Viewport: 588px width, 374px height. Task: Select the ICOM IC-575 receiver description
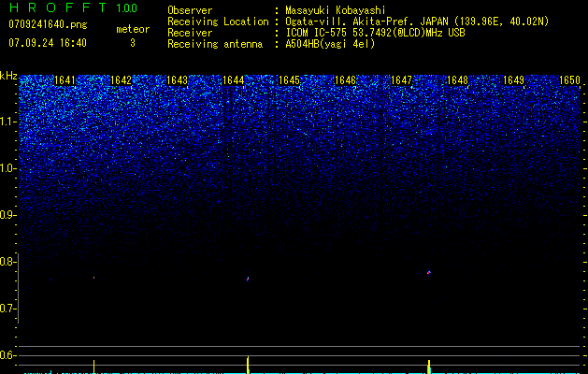(375, 33)
